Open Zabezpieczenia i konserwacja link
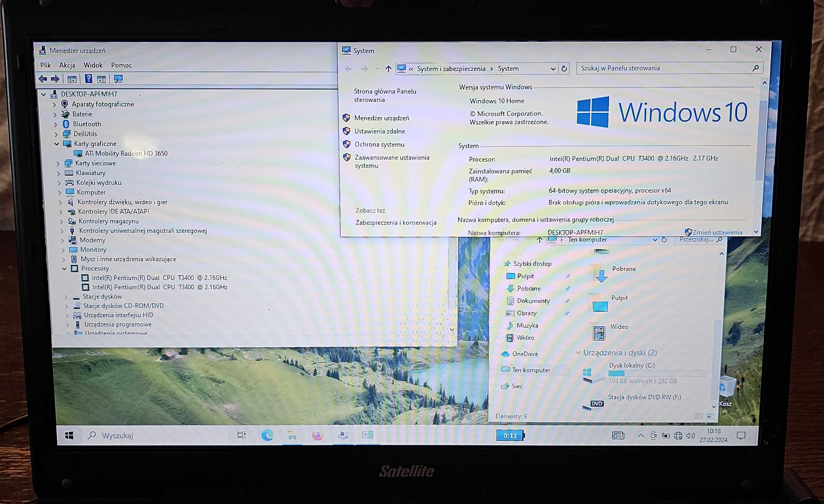This screenshot has height=504, width=824. point(396,223)
